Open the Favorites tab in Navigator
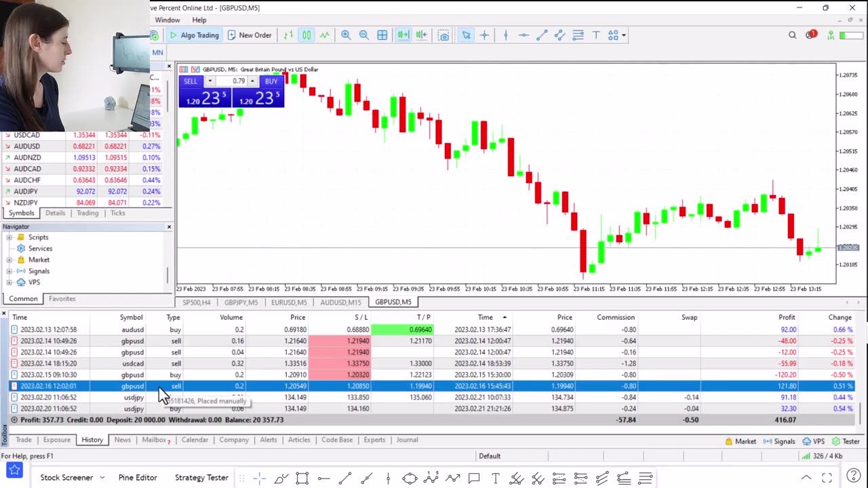This screenshot has width=868, height=488. coord(62,299)
